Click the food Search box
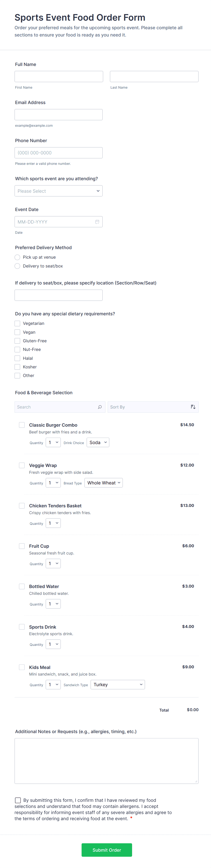The width and height of the screenshot is (211, 868). tap(56, 407)
